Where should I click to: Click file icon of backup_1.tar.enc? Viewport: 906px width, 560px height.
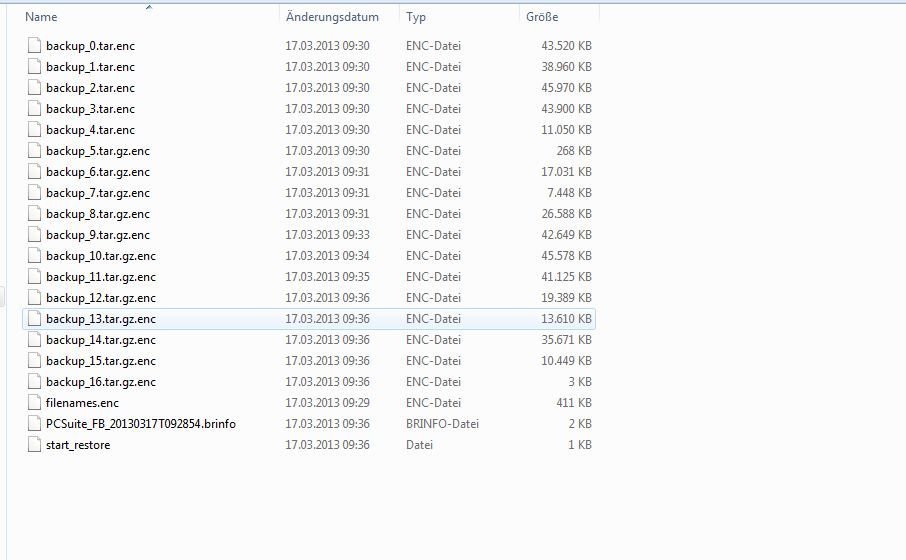point(35,66)
